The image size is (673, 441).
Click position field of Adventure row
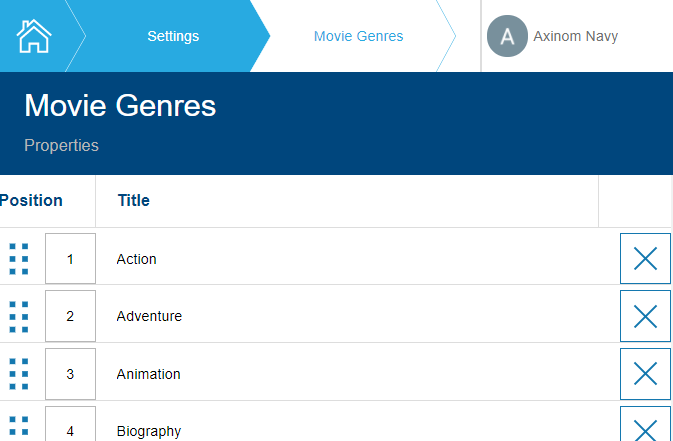(x=70, y=316)
